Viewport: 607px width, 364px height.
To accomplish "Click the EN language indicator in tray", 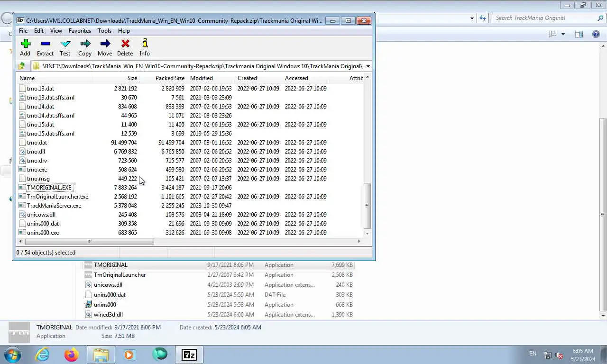I will [x=533, y=354].
